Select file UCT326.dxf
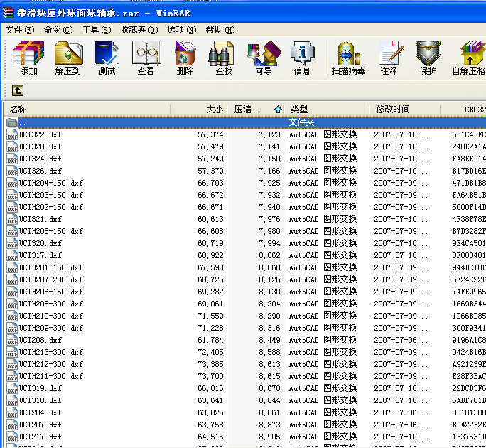The image size is (486, 448). (40, 171)
